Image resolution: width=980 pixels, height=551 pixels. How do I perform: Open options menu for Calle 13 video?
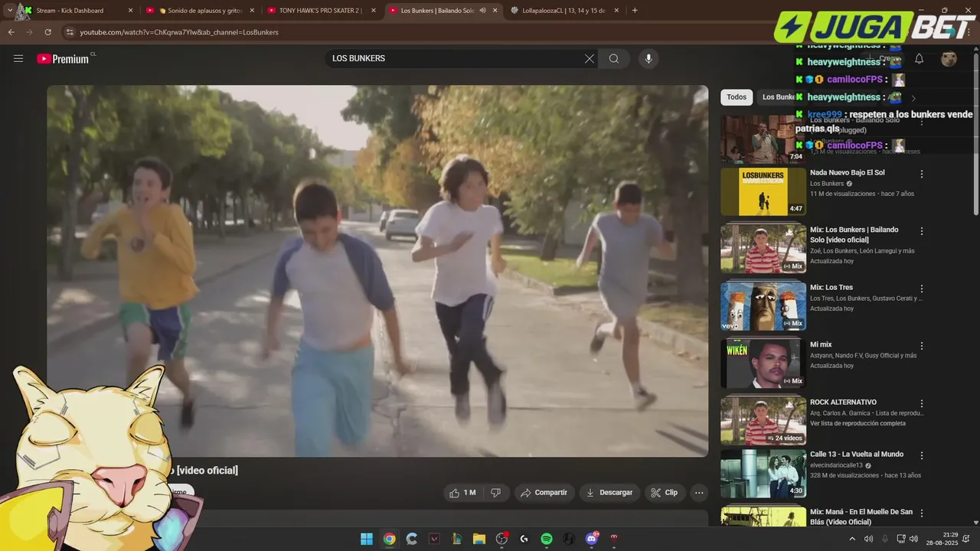(x=922, y=455)
